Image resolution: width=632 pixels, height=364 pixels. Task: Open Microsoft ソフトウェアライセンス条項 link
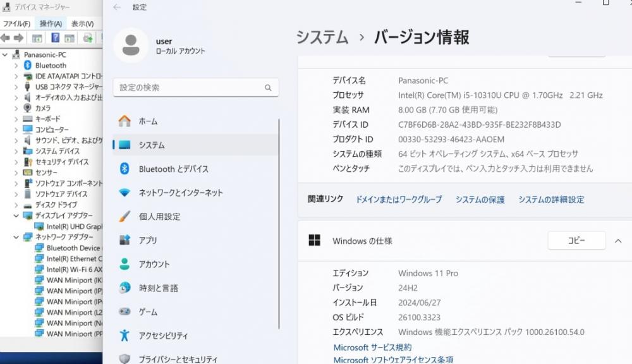click(393, 360)
